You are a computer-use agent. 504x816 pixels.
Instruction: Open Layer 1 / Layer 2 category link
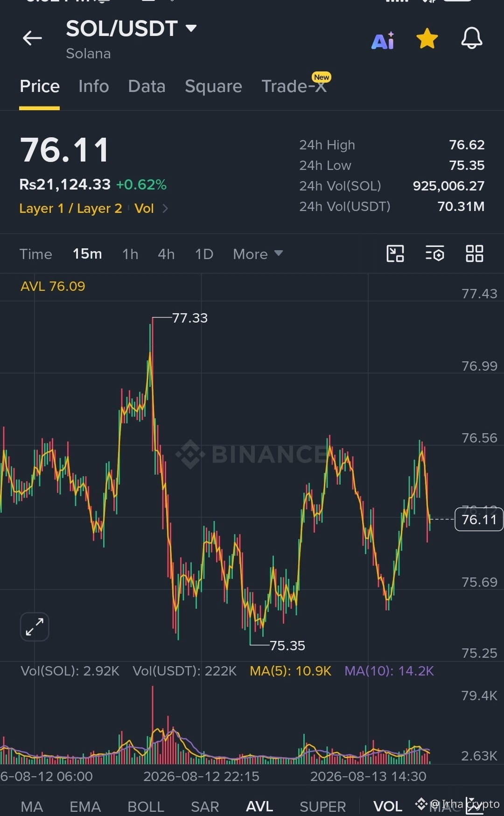click(70, 208)
